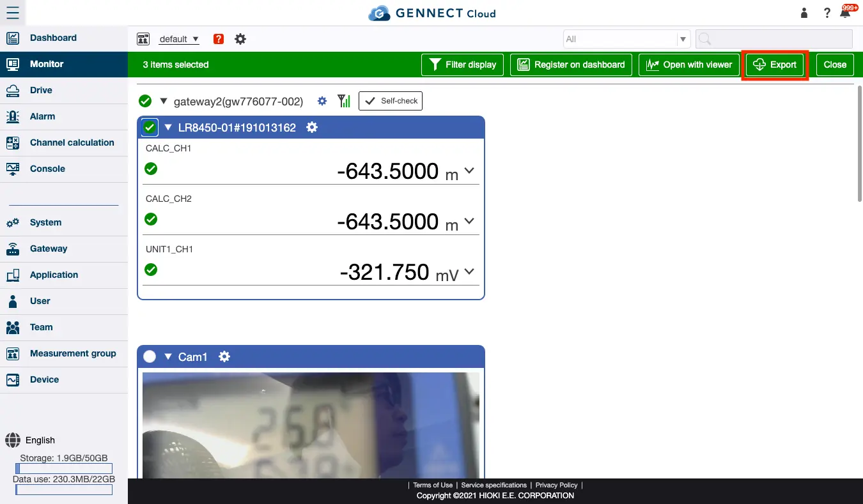Deselect the LR8450-01#191013162 checkbox
Screen dimensions: 863x504
(x=149, y=127)
